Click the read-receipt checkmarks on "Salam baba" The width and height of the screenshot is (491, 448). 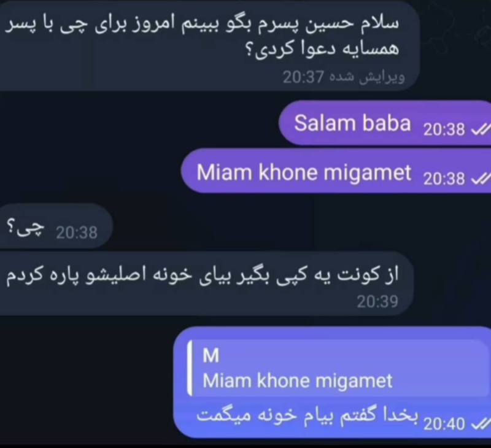click(x=481, y=129)
